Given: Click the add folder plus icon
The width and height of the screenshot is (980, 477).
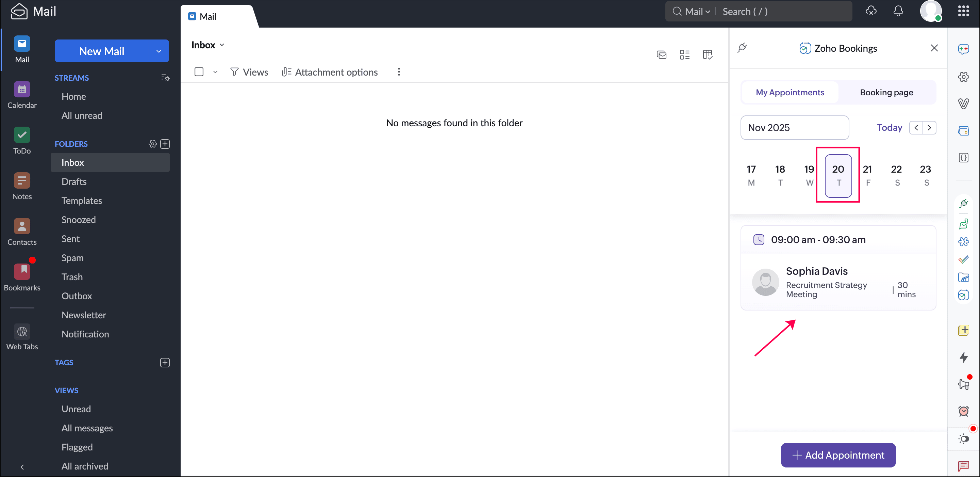Looking at the screenshot, I should pyautogui.click(x=165, y=144).
